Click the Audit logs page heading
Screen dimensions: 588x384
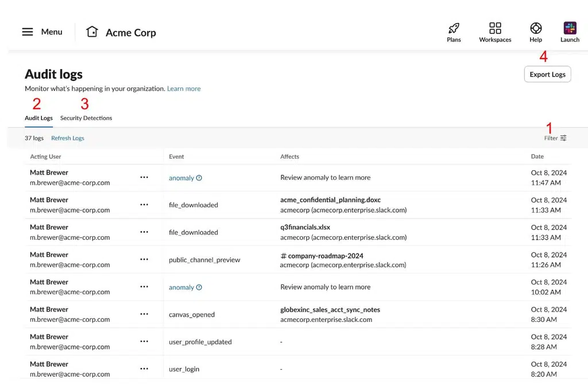53,74
